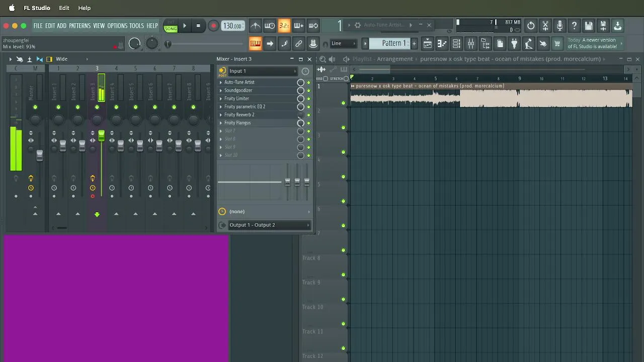Start playback with the play button
This screenshot has height=362, width=644.
pos(185,26)
